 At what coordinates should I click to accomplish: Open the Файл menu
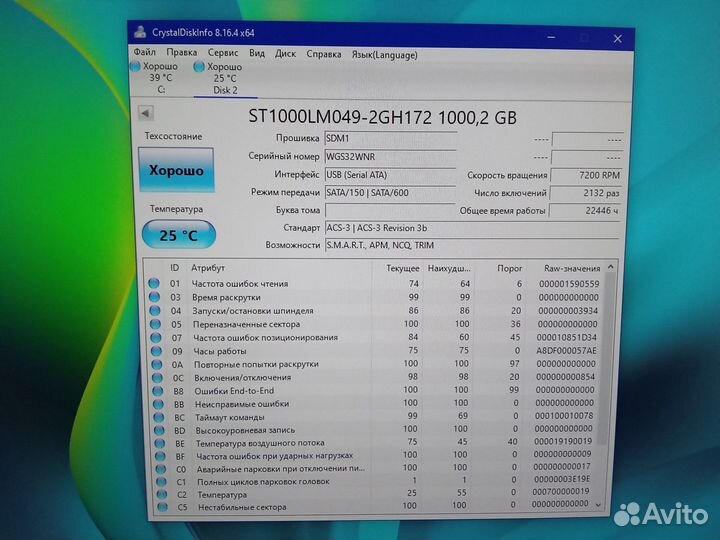click(145, 52)
